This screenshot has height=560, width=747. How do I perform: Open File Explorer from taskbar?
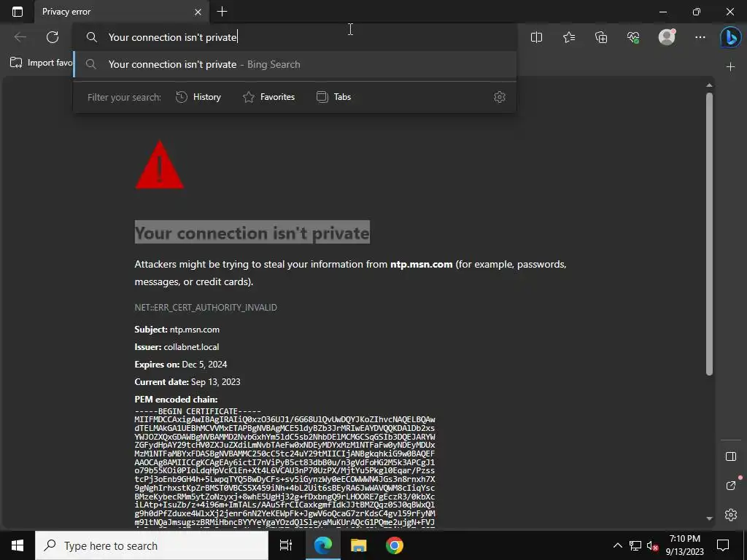(x=359, y=545)
